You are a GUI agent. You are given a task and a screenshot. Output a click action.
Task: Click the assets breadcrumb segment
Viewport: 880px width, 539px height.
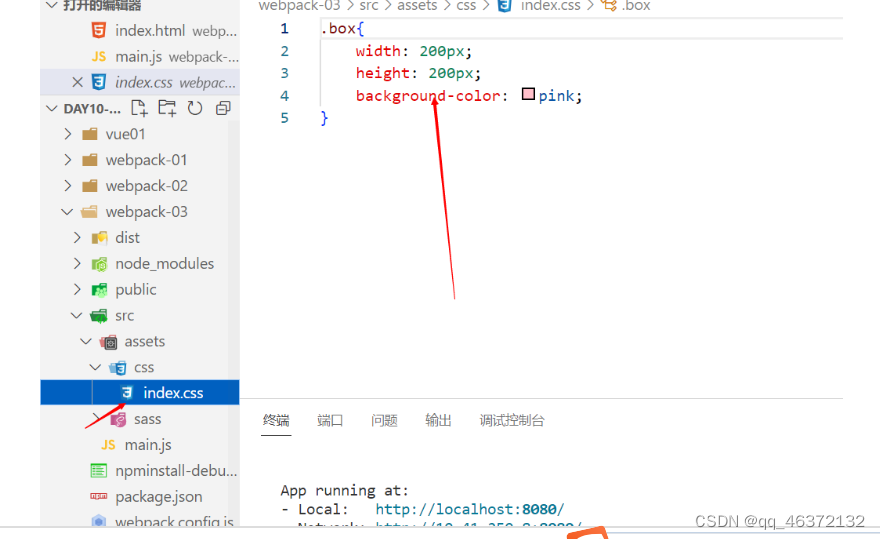click(x=417, y=6)
